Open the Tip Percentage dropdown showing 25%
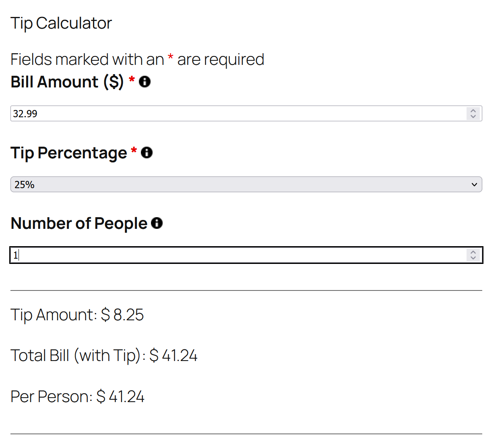 pos(242,185)
